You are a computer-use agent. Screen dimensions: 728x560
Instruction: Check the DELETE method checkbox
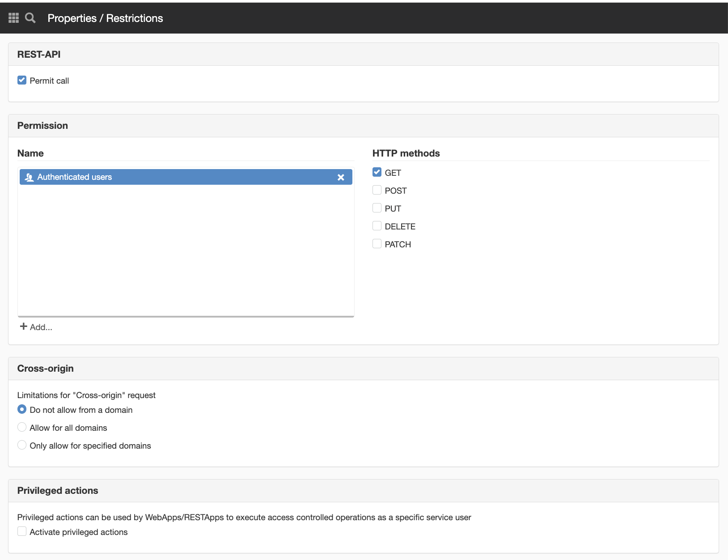tap(377, 226)
